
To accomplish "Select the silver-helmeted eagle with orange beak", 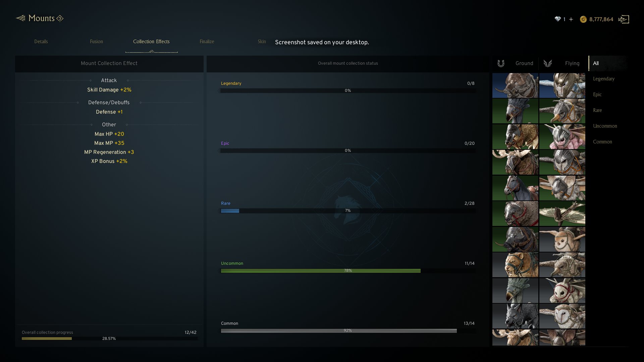I will (x=562, y=111).
